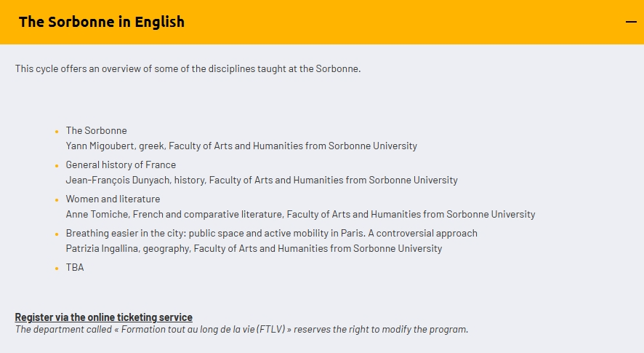Select 'The Sorbonne' lecture title in the list
Image resolution: width=644 pixels, height=353 pixels.
[x=96, y=131]
